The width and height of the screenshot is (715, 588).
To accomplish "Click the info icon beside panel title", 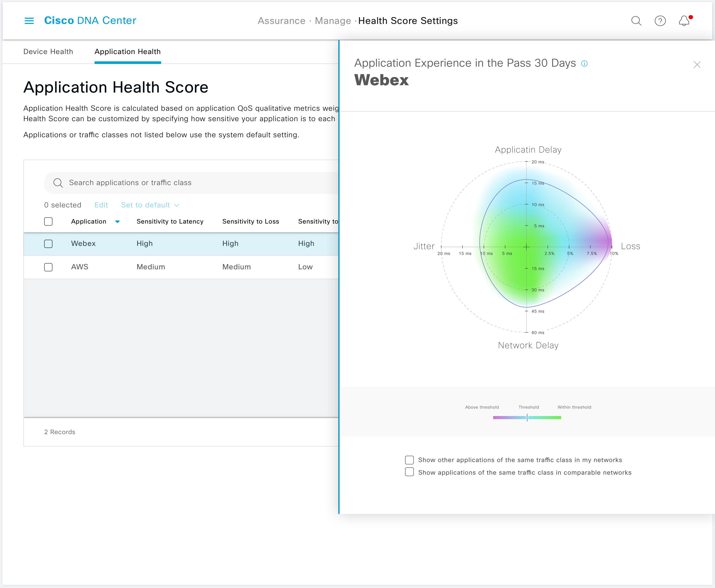I will click(584, 63).
